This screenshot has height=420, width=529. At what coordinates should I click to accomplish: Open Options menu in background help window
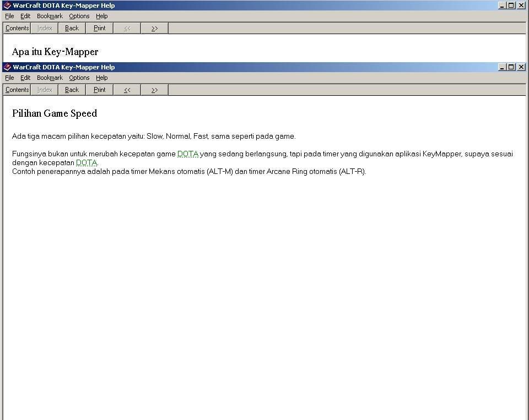point(79,16)
